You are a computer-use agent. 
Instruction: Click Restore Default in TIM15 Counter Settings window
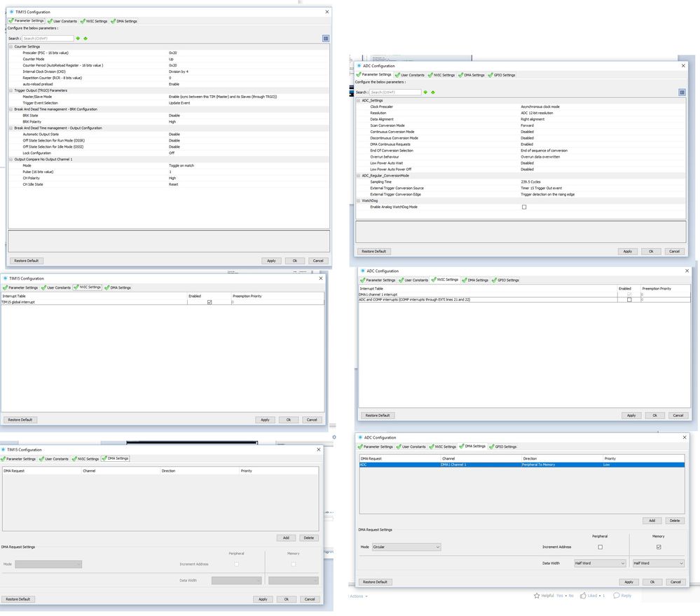tap(27, 261)
